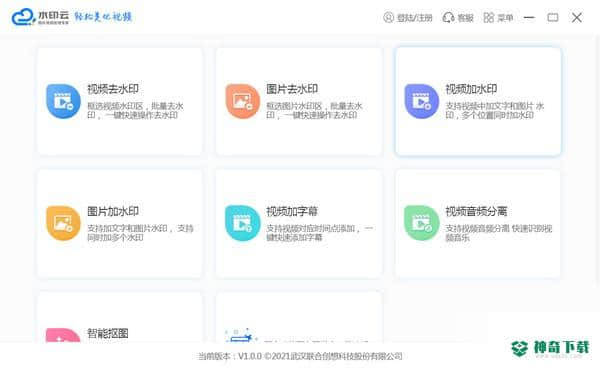The image size is (600, 370).
Task: Click 支持视频对应时间点添加 description text
Action: point(320,233)
